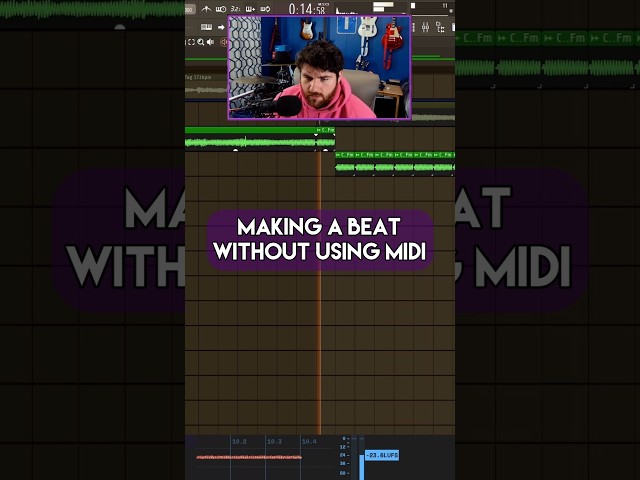640x480 pixels.
Task: Click the right arrow icon beside piano roll
Action: tap(221, 27)
